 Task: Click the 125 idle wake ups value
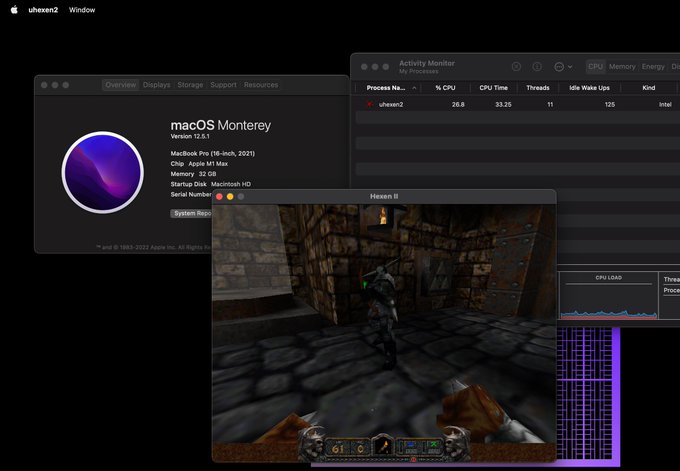pyautogui.click(x=610, y=105)
